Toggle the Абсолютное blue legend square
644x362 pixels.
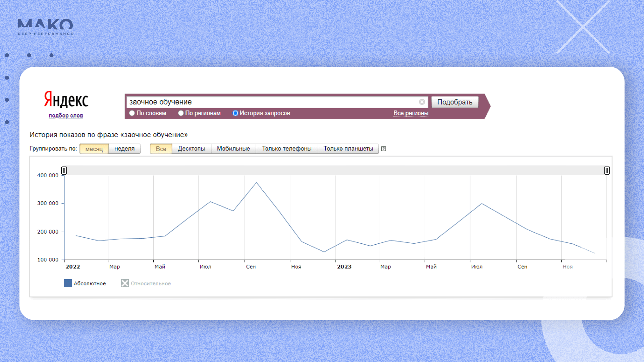coord(68,283)
